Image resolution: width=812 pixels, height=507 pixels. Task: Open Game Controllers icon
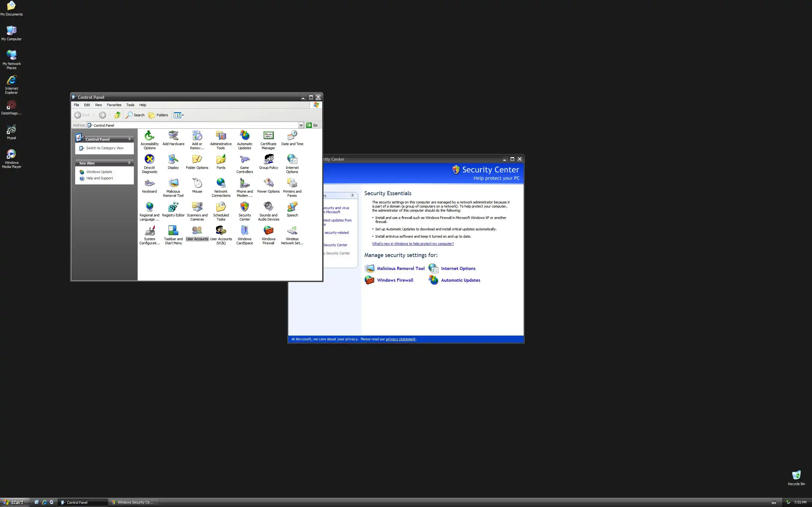point(245,160)
